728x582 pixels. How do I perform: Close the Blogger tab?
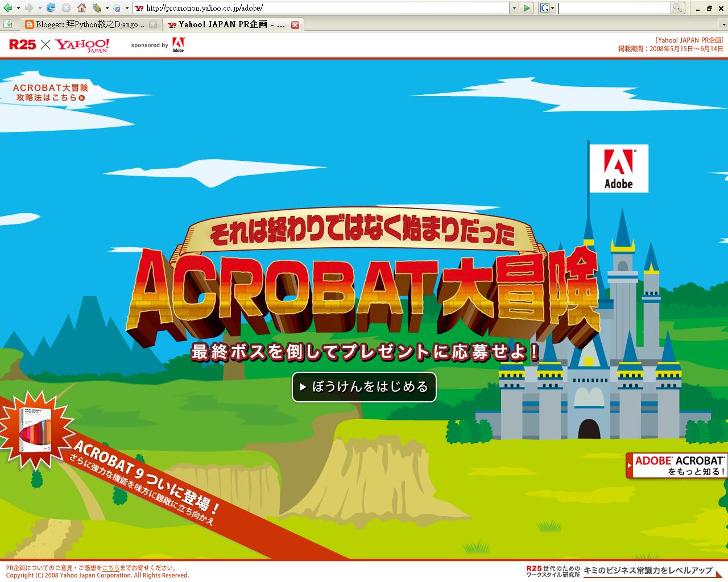pos(152,24)
